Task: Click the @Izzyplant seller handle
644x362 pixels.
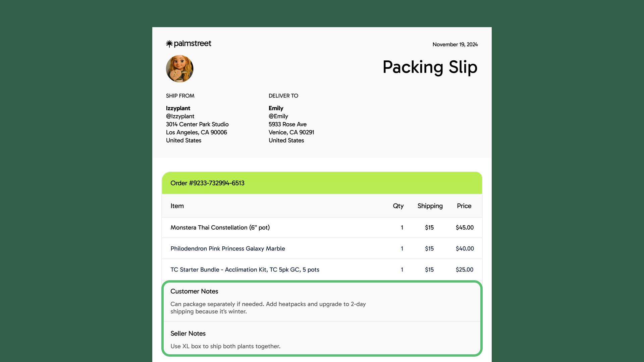Action: click(x=180, y=116)
